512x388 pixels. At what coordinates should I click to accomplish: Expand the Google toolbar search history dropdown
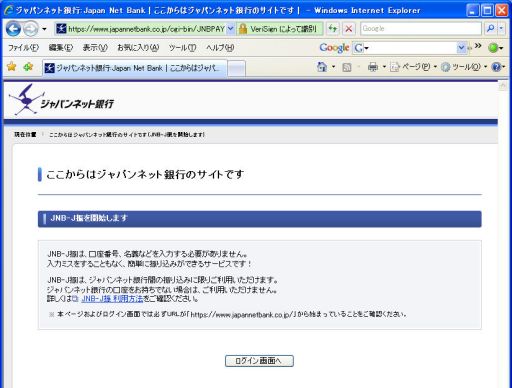[461, 48]
